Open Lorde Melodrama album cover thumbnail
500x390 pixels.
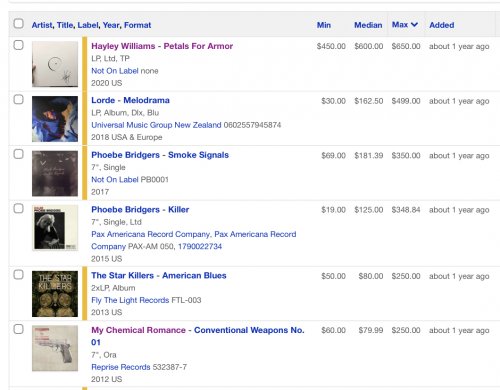point(55,119)
